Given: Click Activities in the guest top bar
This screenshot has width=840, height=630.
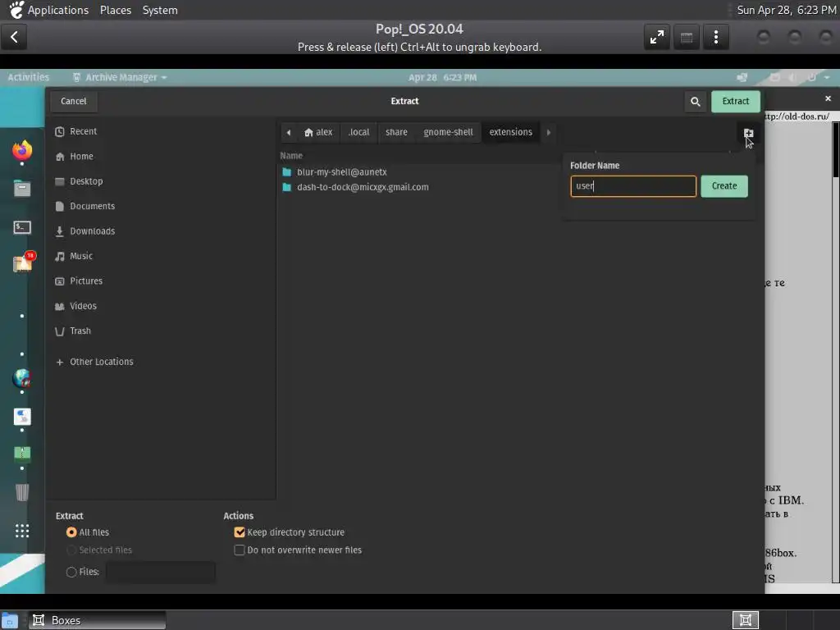Looking at the screenshot, I should [28, 77].
